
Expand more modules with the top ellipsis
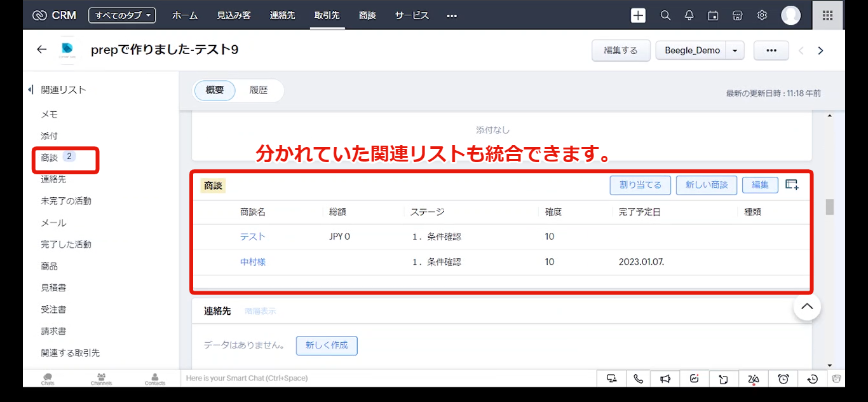(452, 16)
